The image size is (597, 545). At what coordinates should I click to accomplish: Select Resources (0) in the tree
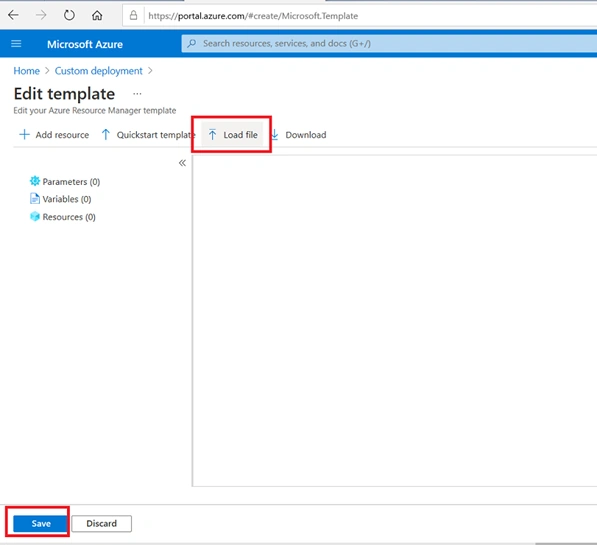tap(69, 217)
